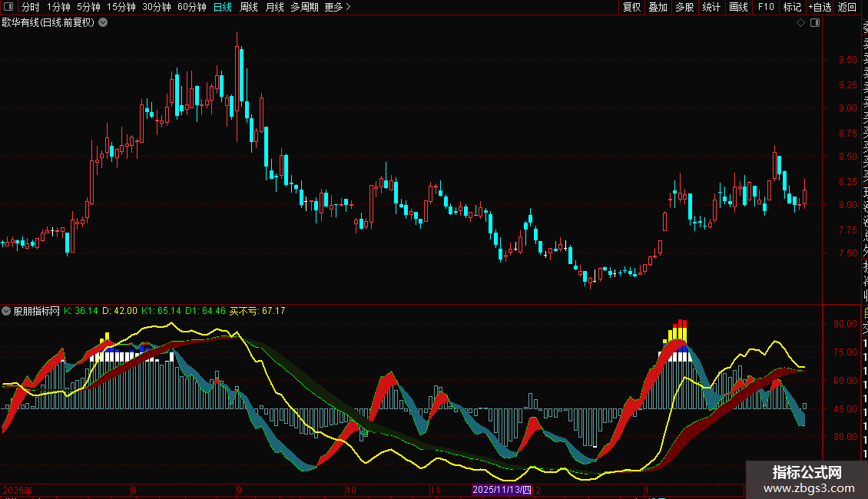Add stock via +自选 button
The image size is (868, 499).
click(x=820, y=7)
